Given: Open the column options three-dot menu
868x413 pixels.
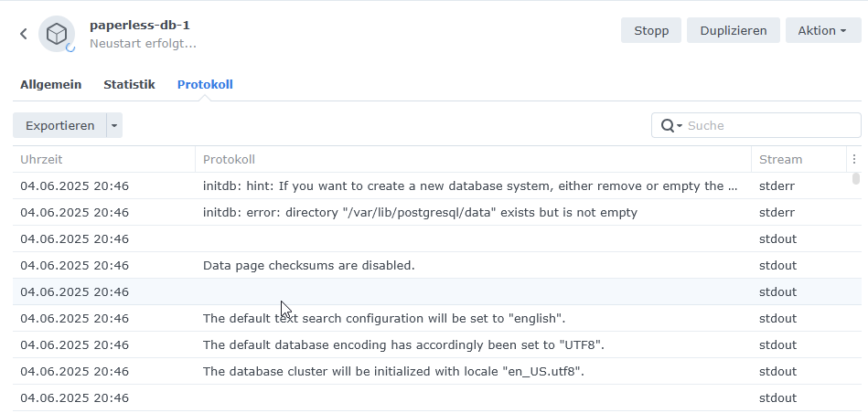Looking at the screenshot, I should click(x=853, y=159).
